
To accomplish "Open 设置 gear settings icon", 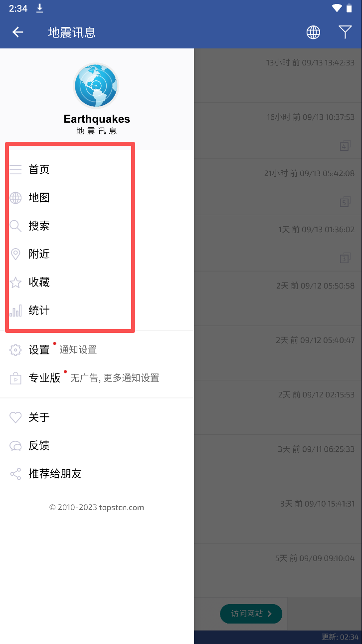I will [x=15, y=350].
